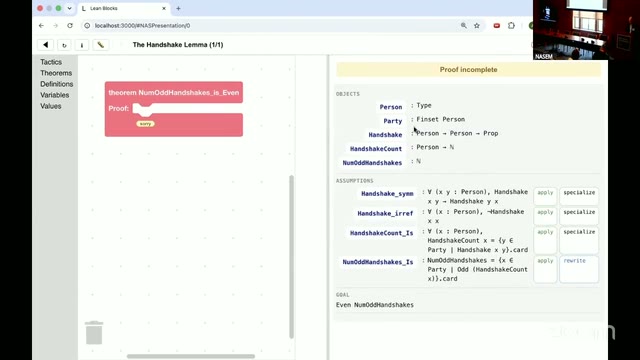Select the theorem NumOddHandshakes_is_Even block
The height and width of the screenshot is (360, 640).
174,93
